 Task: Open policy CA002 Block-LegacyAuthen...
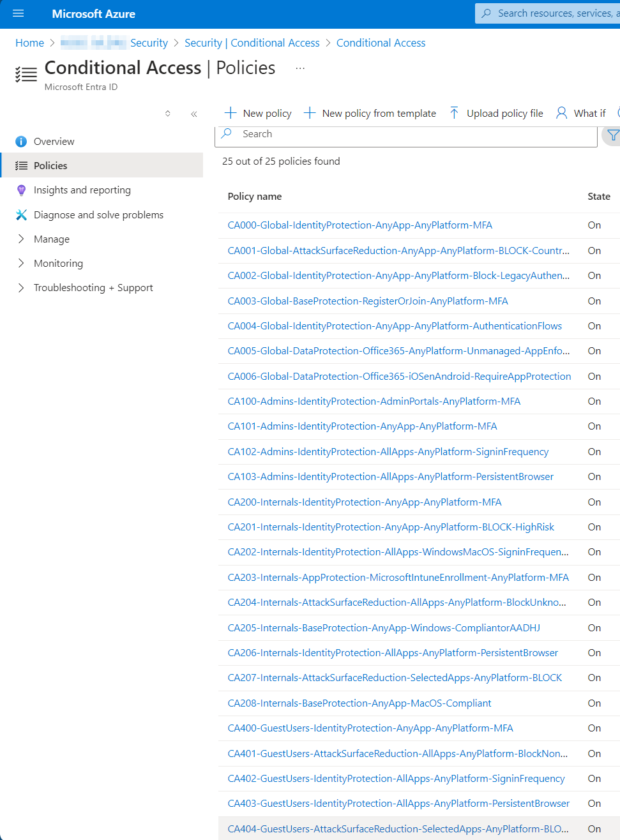click(x=398, y=276)
